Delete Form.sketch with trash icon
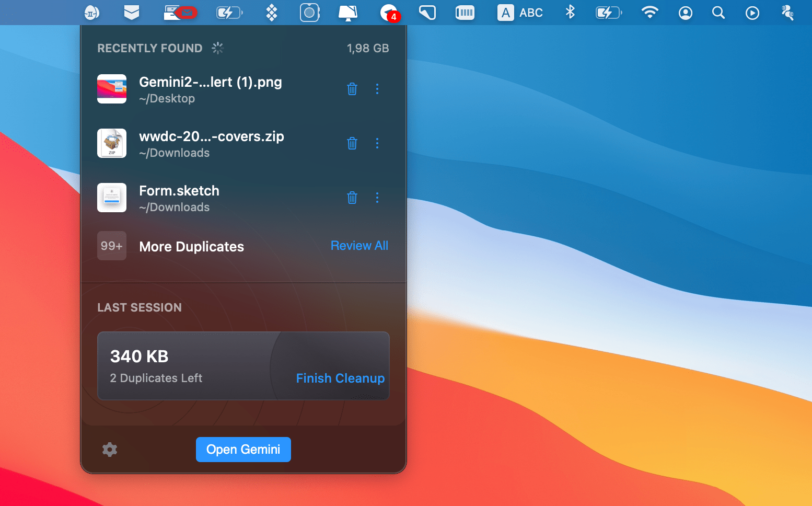Image resolution: width=812 pixels, height=506 pixels. click(352, 198)
